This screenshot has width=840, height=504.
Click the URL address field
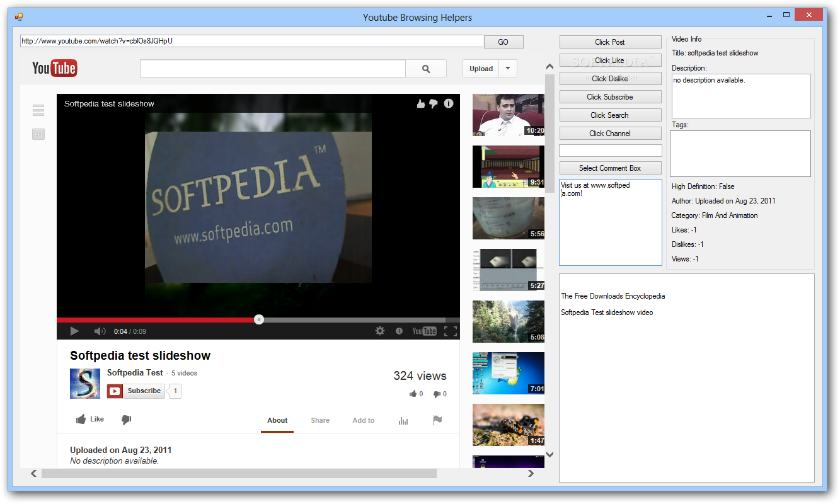pos(251,41)
